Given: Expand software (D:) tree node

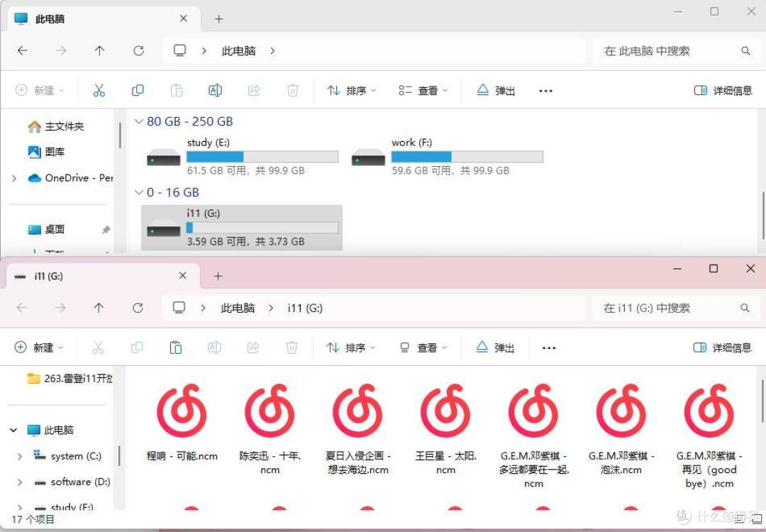Looking at the screenshot, I should point(20,482).
